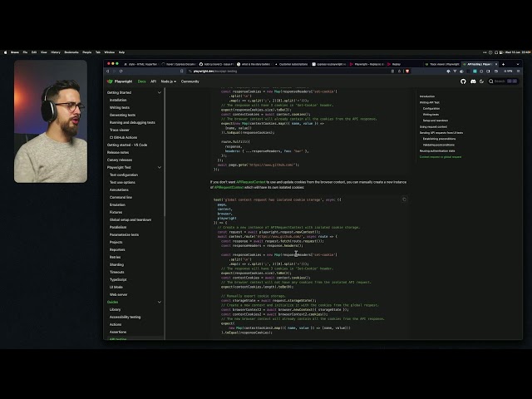The width and height of the screenshot is (532, 399).
Task: Focus the docs Search box
Action: pos(503,81)
